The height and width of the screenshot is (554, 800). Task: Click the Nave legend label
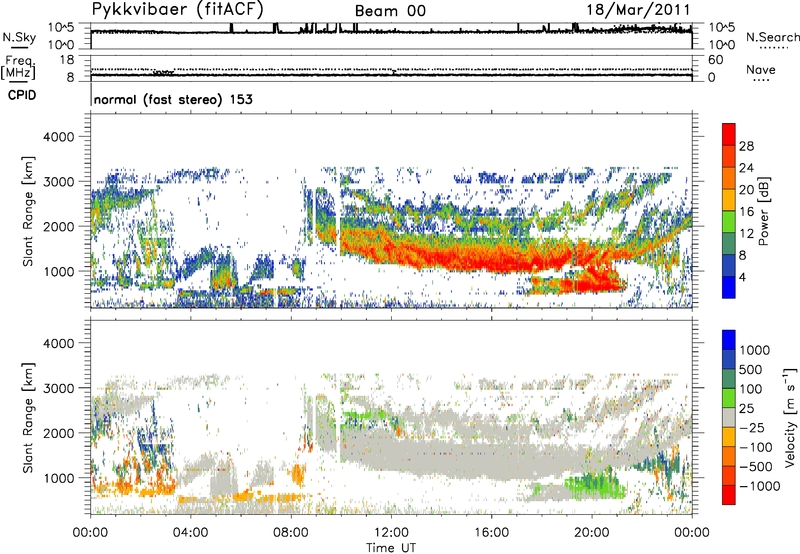(761, 69)
